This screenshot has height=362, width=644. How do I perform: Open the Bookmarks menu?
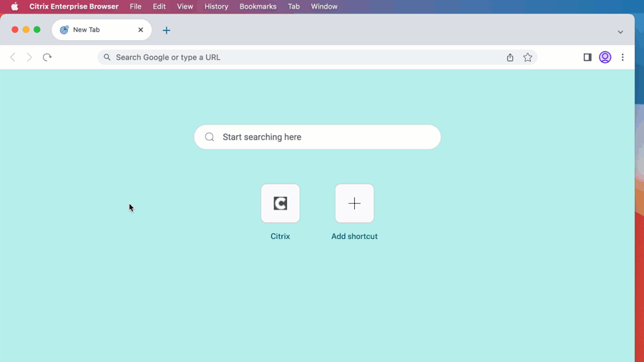[x=258, y=6]
